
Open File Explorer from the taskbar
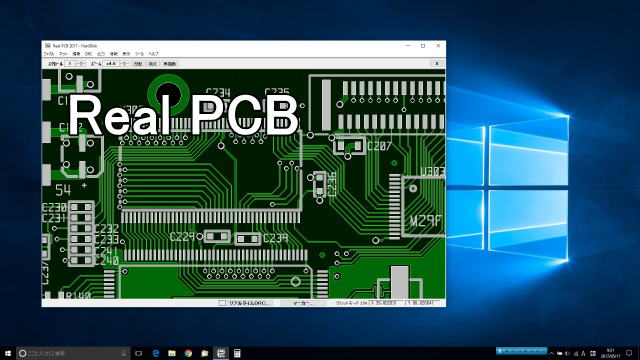[x=172, y=353]
